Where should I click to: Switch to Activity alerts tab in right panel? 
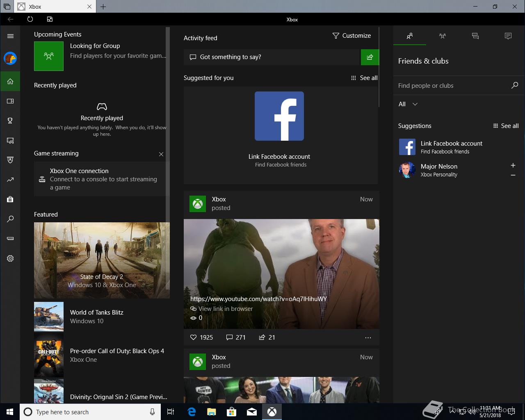(x=508, y=36)
